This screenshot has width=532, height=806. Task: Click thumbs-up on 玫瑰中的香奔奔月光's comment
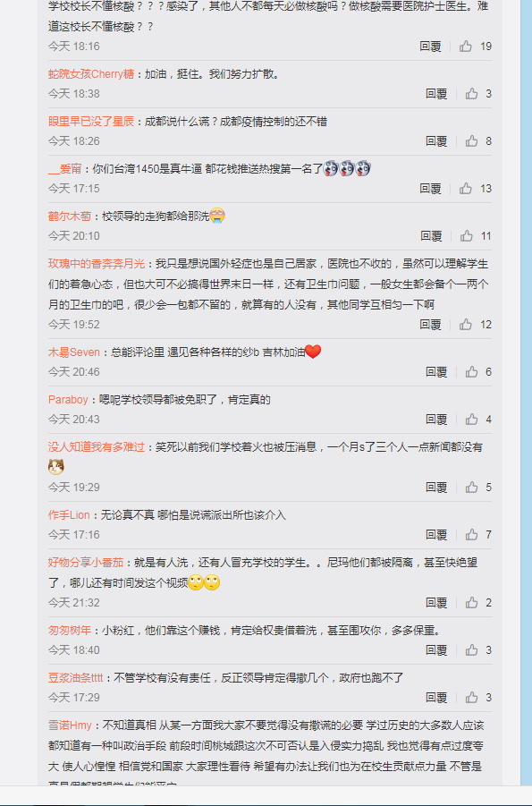pos(466,325)
